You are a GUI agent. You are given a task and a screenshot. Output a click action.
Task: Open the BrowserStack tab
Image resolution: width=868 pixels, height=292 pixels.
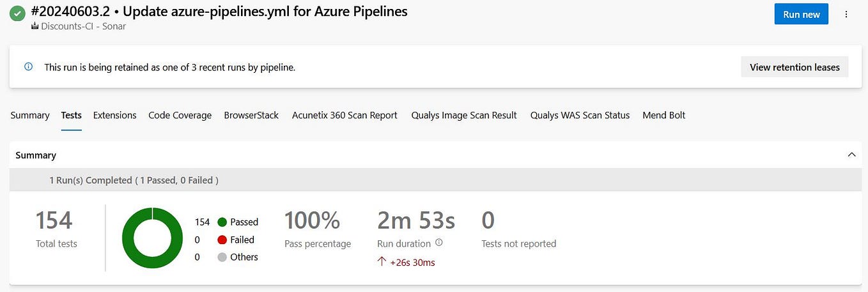[251, 116]
